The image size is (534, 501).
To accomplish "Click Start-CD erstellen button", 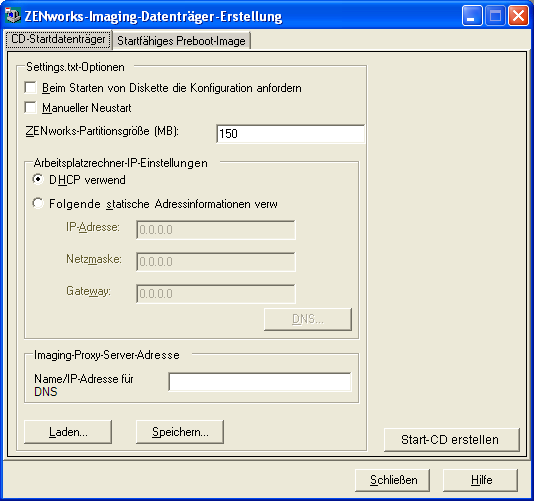I will click(452, 440).
